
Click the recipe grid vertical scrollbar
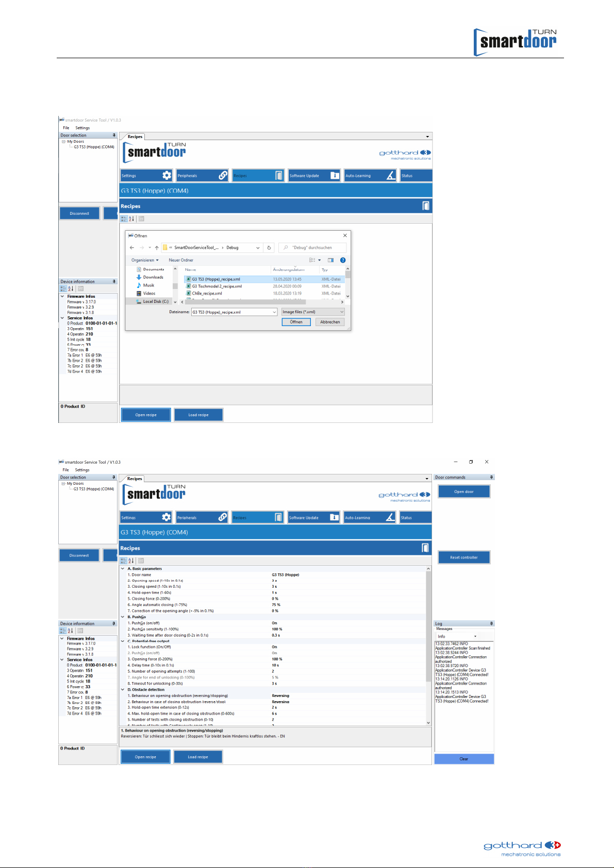coord(428,645)
